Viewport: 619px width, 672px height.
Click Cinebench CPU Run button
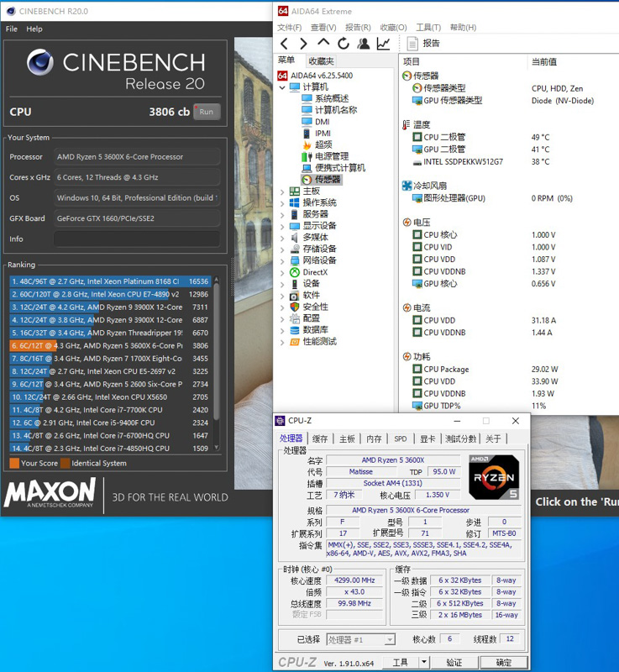pyautogui.click(x=207, y=112)
